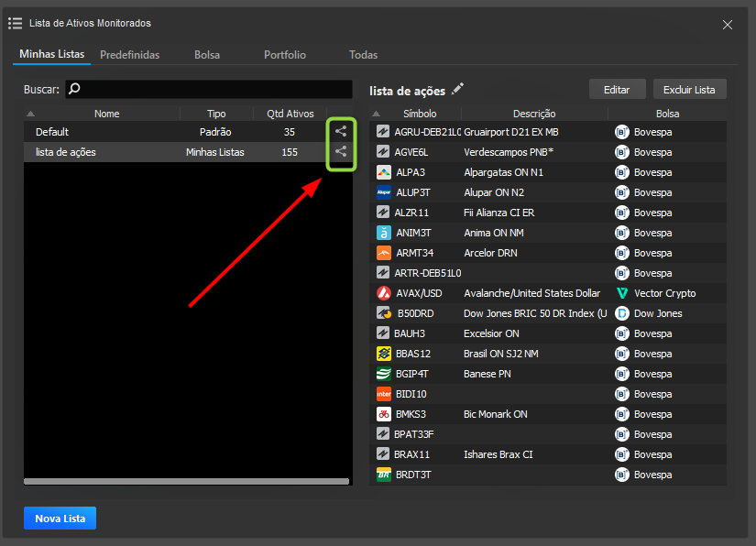Click the ALZR11 generic asset icon
756x546 pixels.
[x=383, y=213]
